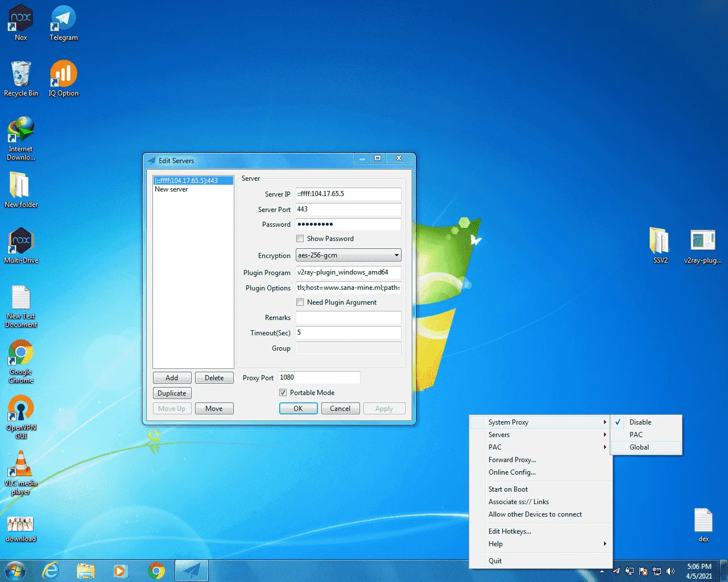Viewport: 728px width, 582px height.
Task: Open media player from the taskbar
Action: (x=121, y=571)
